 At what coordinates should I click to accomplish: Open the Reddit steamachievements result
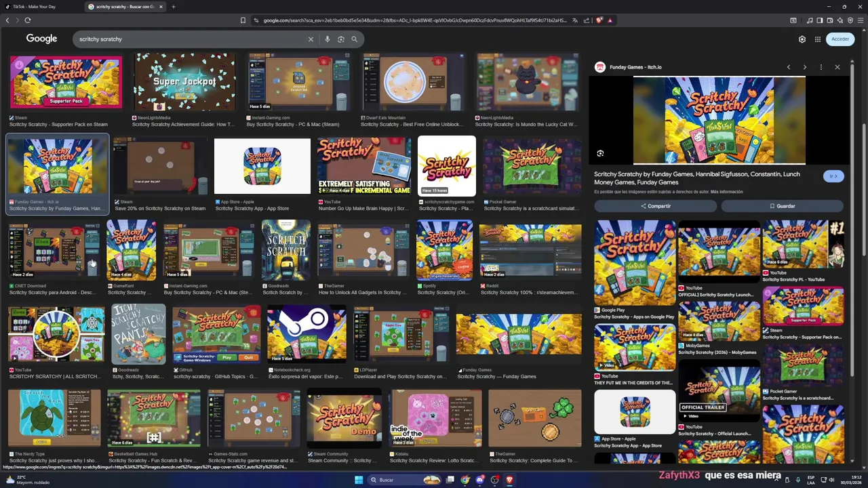[x=530, y=251]
